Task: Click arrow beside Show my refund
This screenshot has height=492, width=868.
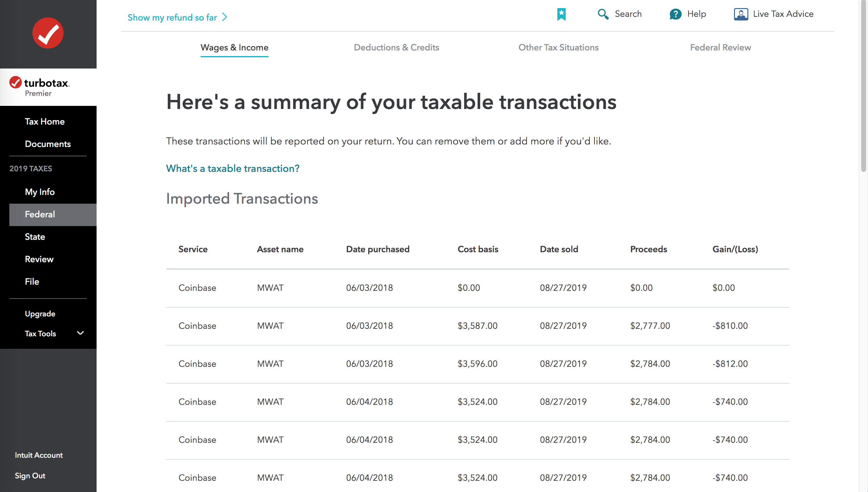Action: pos(224,17)
